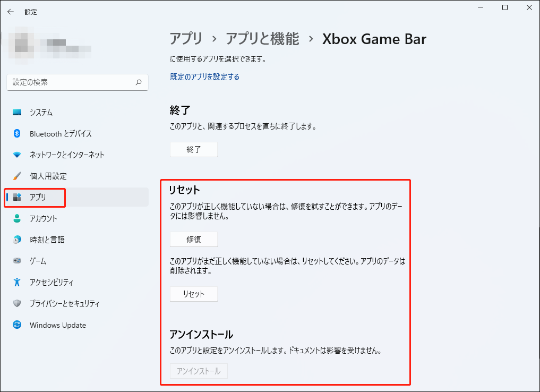Image resolution: width=540 pixels, height=392 pixels.
Task: Click the アンインストール button
Action: point(199,371)
